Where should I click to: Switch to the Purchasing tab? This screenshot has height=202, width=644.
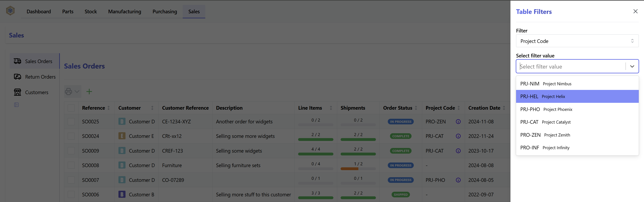click(165, 11)
